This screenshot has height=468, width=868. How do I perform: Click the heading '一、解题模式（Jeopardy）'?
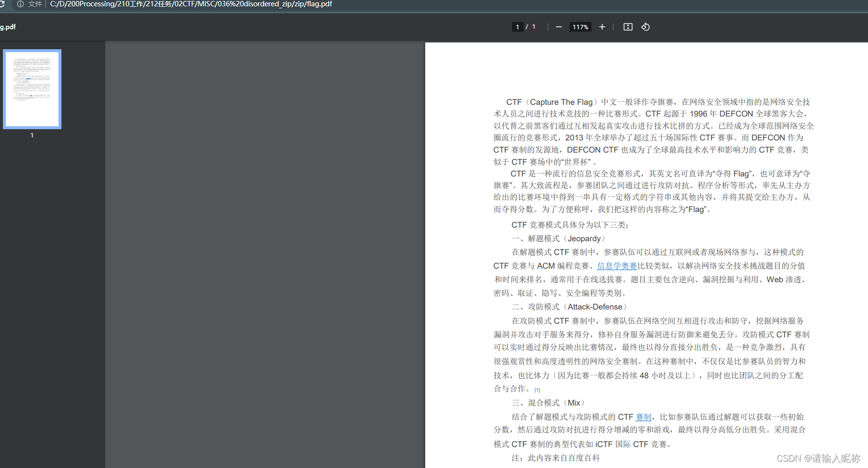(559, 238)
